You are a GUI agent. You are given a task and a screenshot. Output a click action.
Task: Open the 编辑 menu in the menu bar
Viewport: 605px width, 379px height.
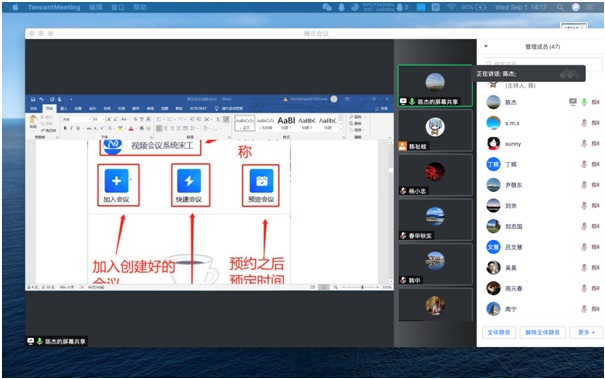coord(95,7)
